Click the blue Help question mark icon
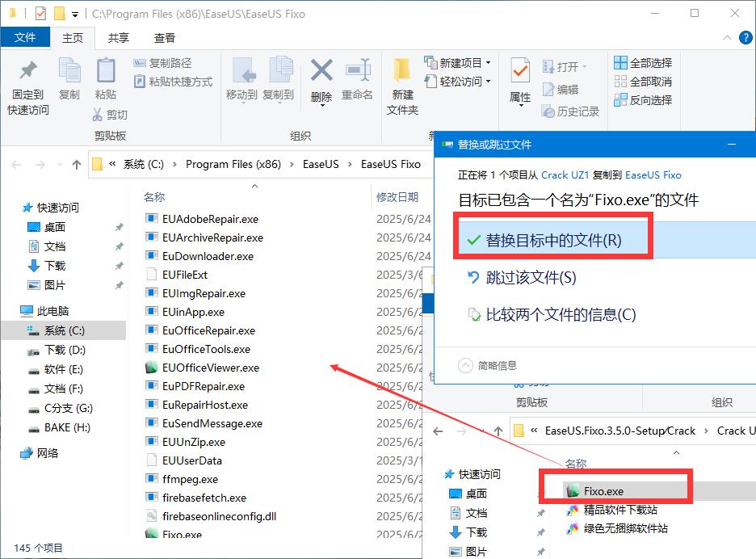The width and height of the screenshot is (756, 559). point(745,38)
